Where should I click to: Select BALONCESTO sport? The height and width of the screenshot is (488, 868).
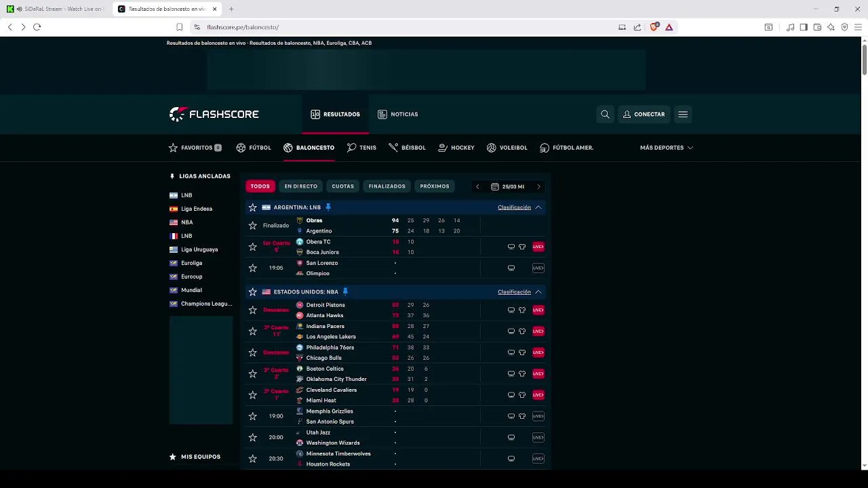[x=309, y=148]
